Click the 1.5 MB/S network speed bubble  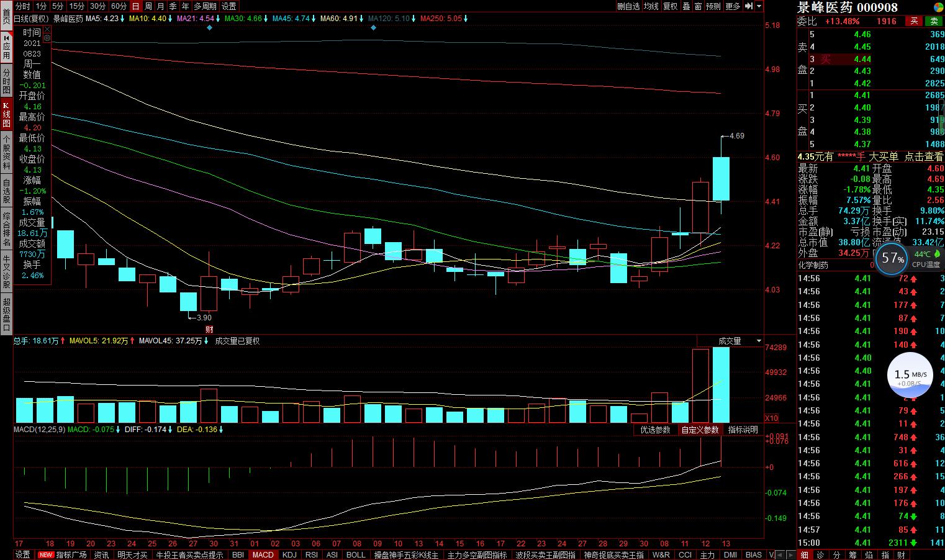tap(910, 374)
